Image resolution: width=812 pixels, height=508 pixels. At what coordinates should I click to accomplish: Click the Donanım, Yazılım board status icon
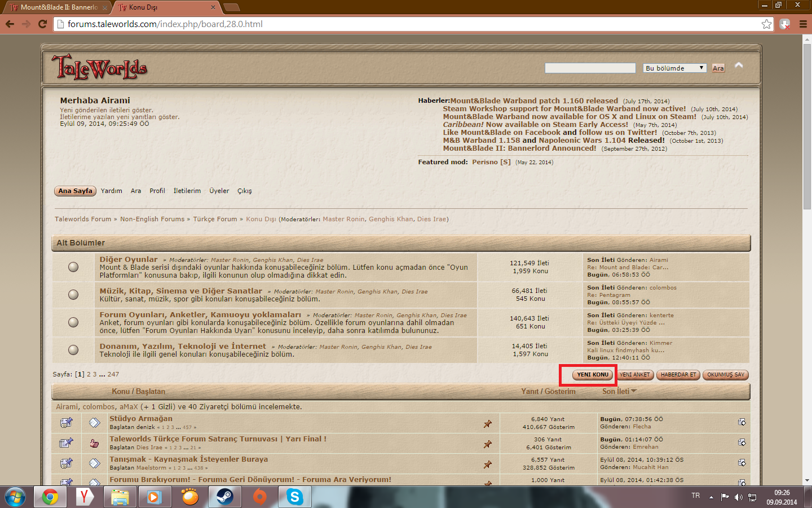[x=73, y=350]
